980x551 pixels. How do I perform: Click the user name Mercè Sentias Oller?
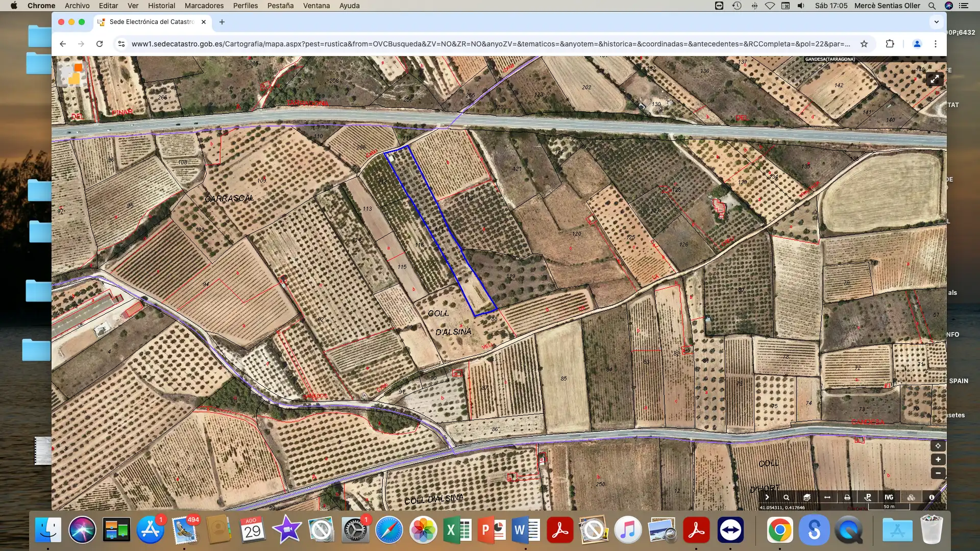tap(887, 6)
